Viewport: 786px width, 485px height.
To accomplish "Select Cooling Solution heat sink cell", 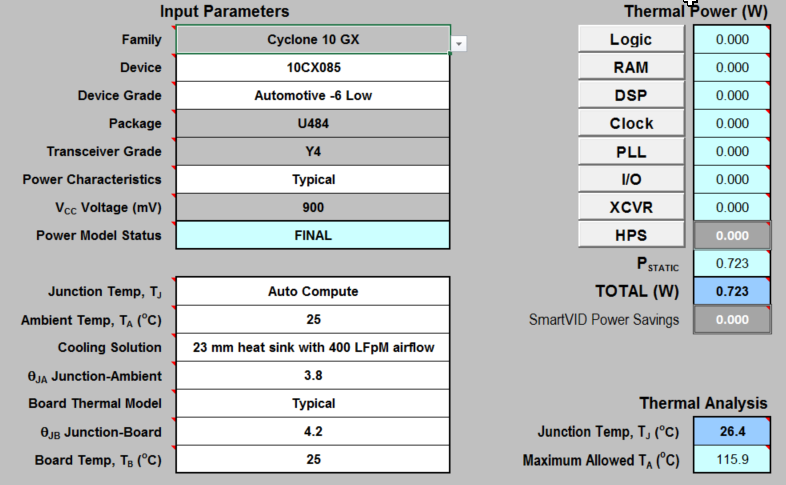I will point(313,348).
